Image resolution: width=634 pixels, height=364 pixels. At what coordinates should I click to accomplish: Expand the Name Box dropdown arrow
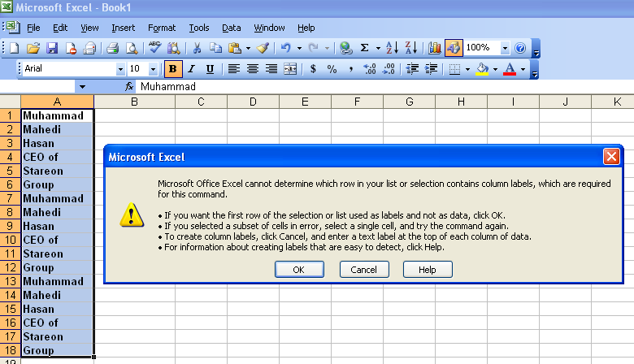(x=82, y=86)
